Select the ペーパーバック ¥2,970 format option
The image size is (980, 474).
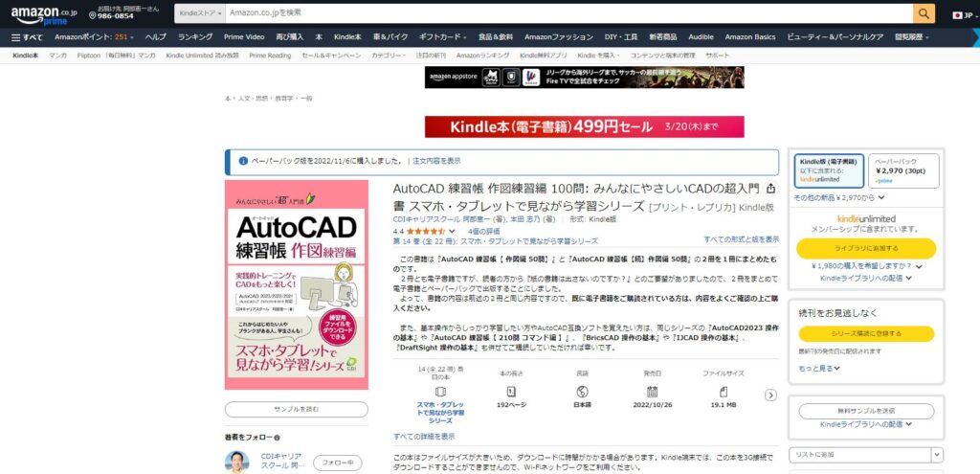click(x=903, y=169)
